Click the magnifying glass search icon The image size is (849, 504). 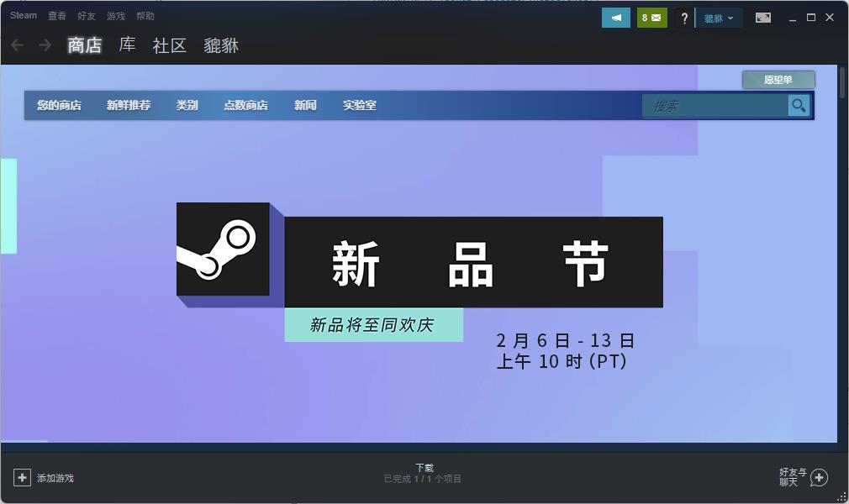coord(799,105)
